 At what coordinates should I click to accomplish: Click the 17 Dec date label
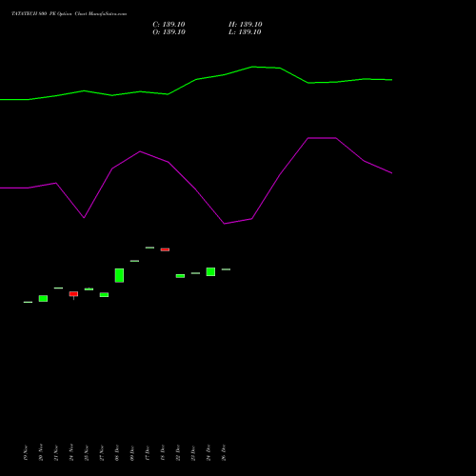148,452
